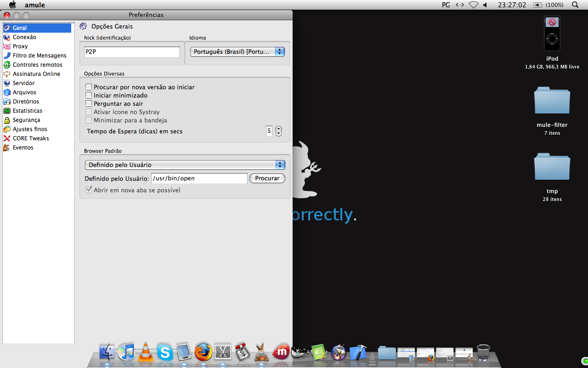Launch VLC from the dock
Screen dimensions: 588x368
tap(146, 352)
